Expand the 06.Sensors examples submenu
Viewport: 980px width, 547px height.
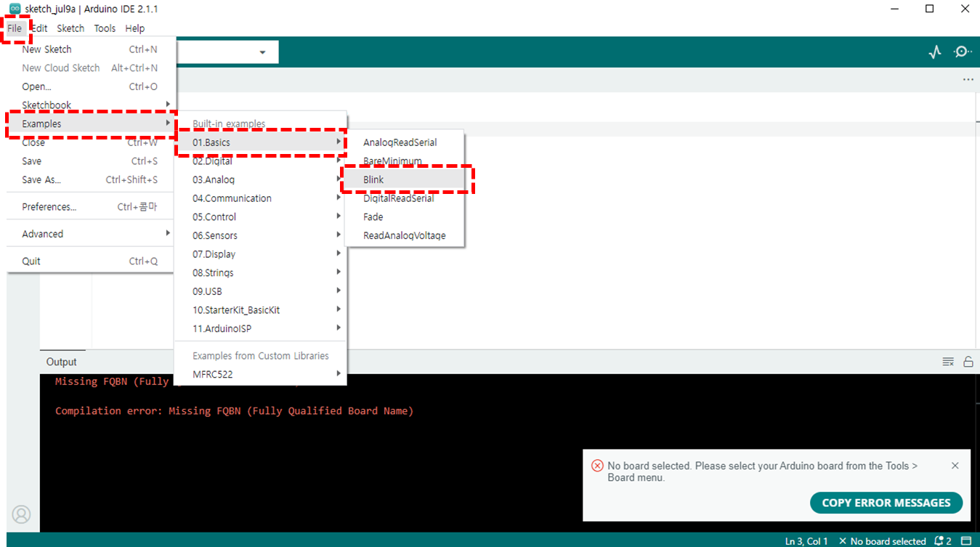point(260,235)
